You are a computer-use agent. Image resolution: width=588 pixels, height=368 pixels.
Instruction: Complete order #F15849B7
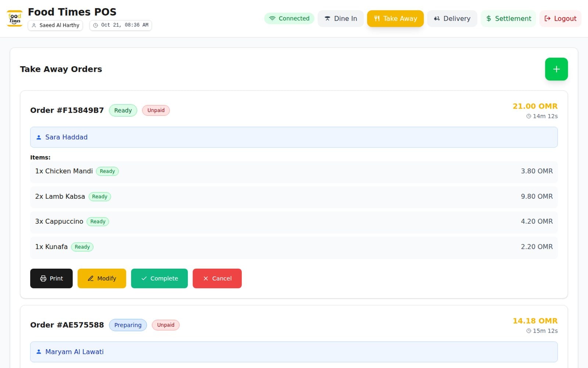tap(159, 278)
